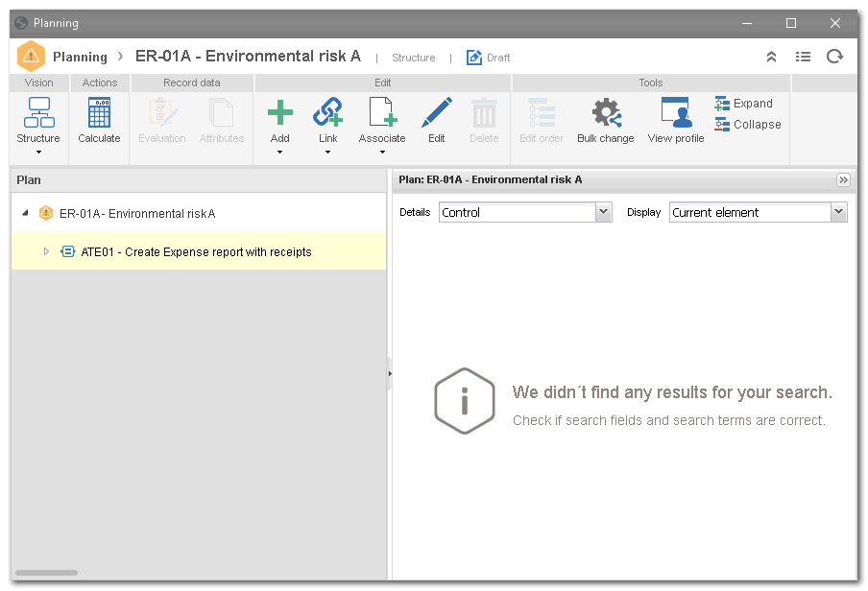Click the Planning globe icon in title bar
This screenshot has width=868, height=591.
tap(21, 23)
